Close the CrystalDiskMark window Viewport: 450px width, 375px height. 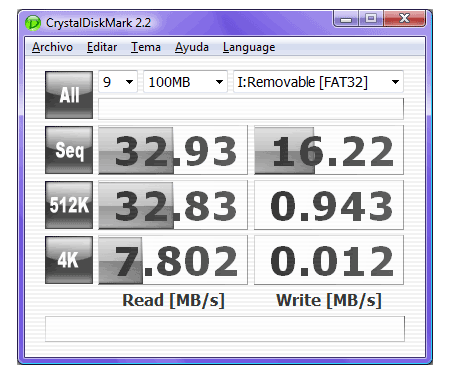click(405, 19)
